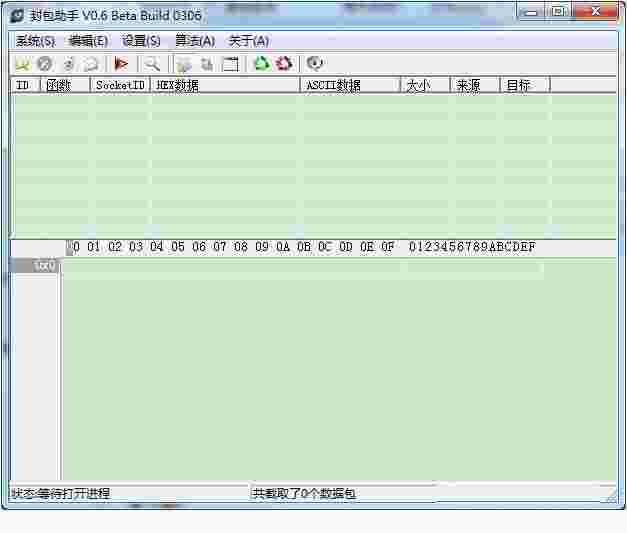
Task: Click the hex offset header 0A
Action: click(283, 247)
